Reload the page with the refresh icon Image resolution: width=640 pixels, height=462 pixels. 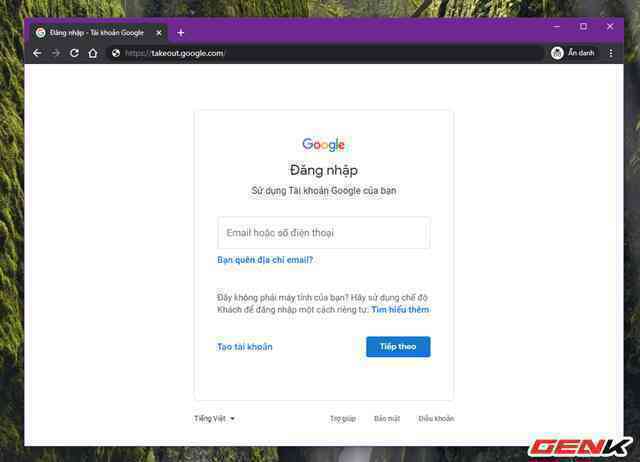coord(74,53)
